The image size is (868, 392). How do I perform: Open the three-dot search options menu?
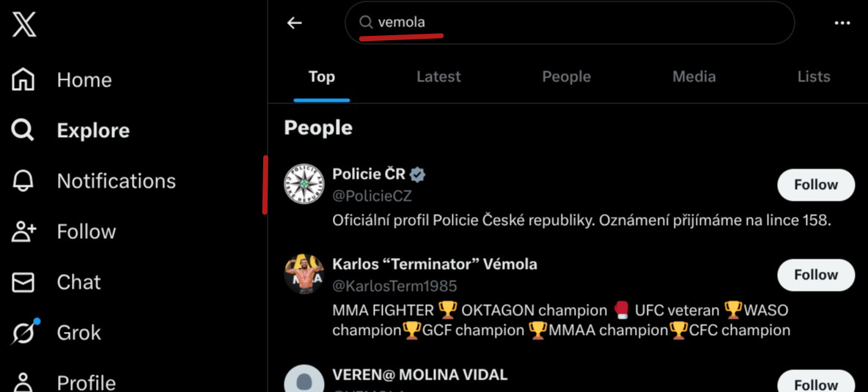[x=842, y=23]
